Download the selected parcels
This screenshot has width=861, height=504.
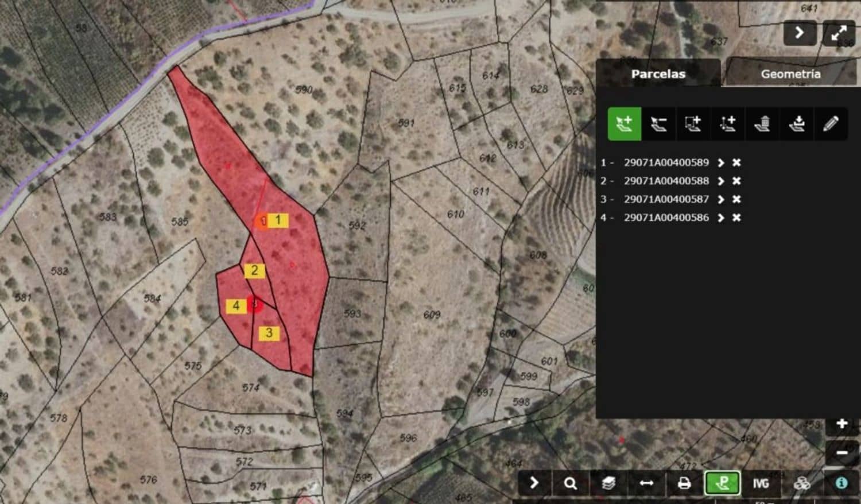click(797, 124)
